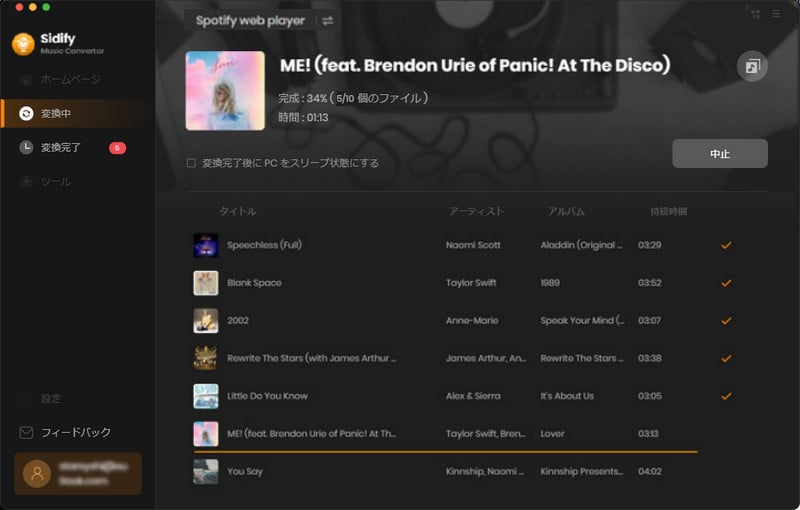Click the duration 03:29

click(x=649, y=245)
